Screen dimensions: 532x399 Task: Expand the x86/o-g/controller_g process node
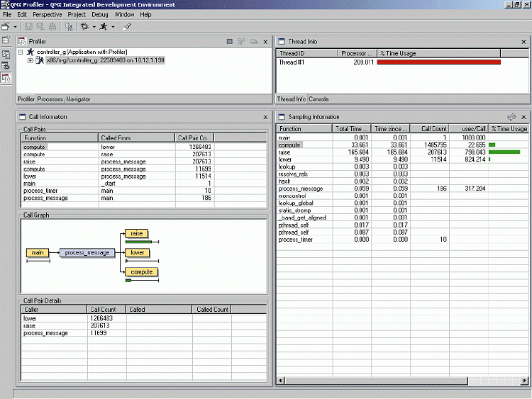pyautogui.click(x=31, y=61)
